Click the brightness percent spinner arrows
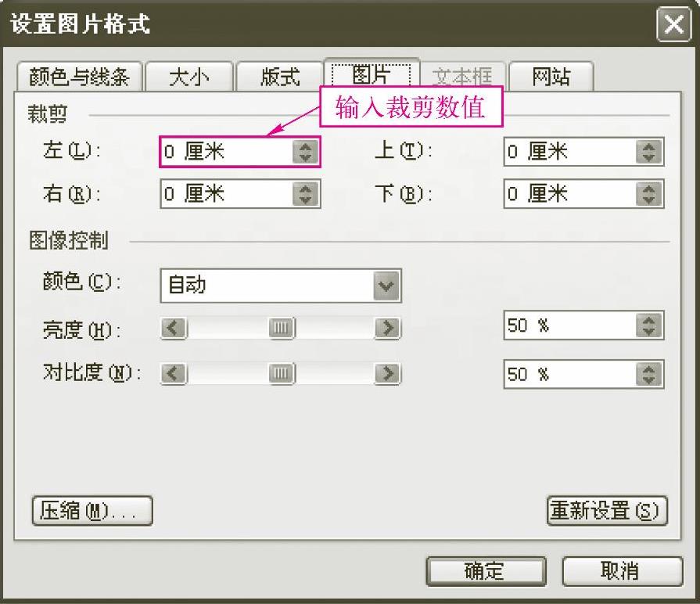The width and height of the screenshot is (700, 604). click(648, 325)
